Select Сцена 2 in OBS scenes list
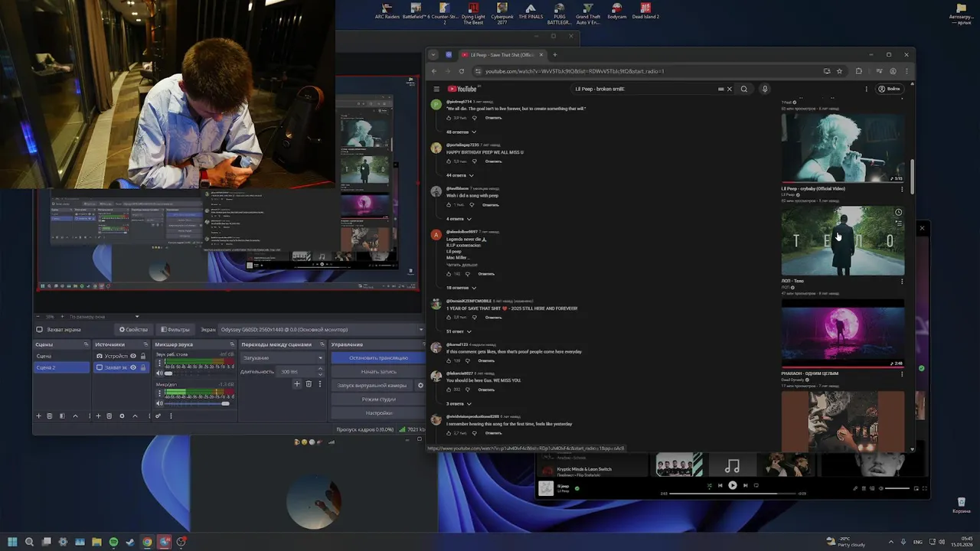Image resolution: width=980 pixels, height=551 pixels. [61, 367]
